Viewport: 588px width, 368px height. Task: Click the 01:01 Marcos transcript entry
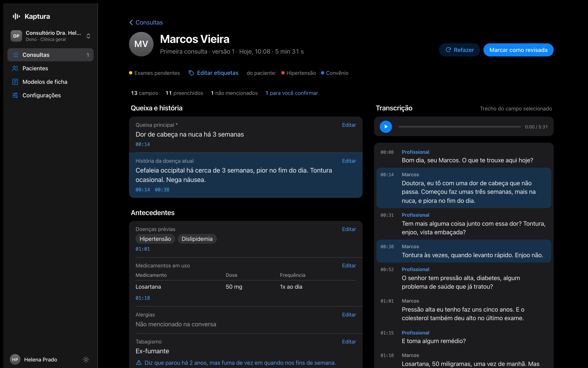click(x=464, y=310)
